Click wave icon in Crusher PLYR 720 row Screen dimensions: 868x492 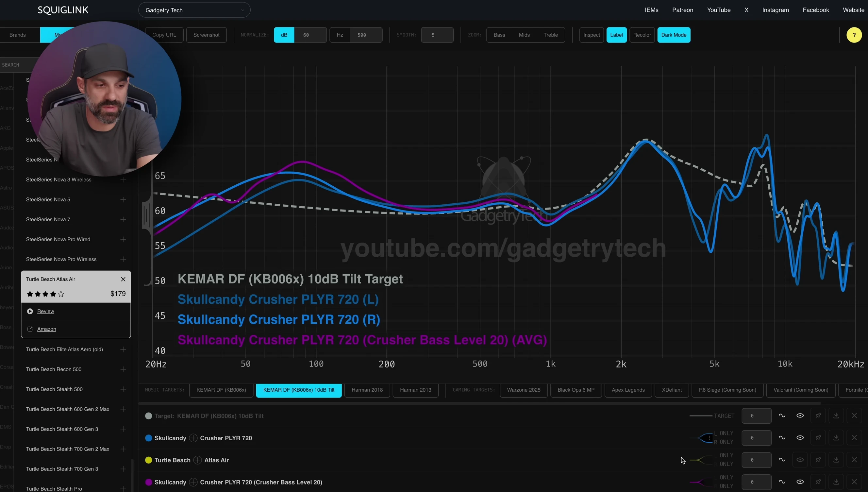click(x=782, y=438)
